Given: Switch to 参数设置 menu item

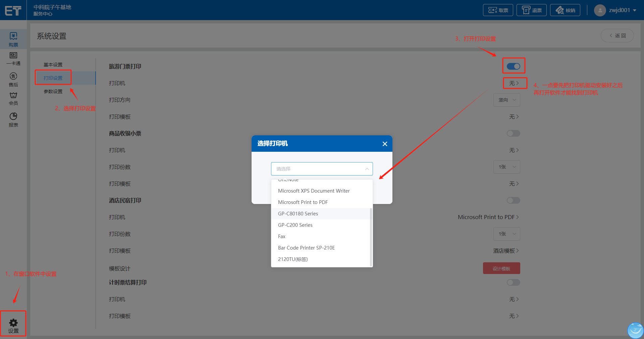Looking at the screenshot, I should [53, 91].
